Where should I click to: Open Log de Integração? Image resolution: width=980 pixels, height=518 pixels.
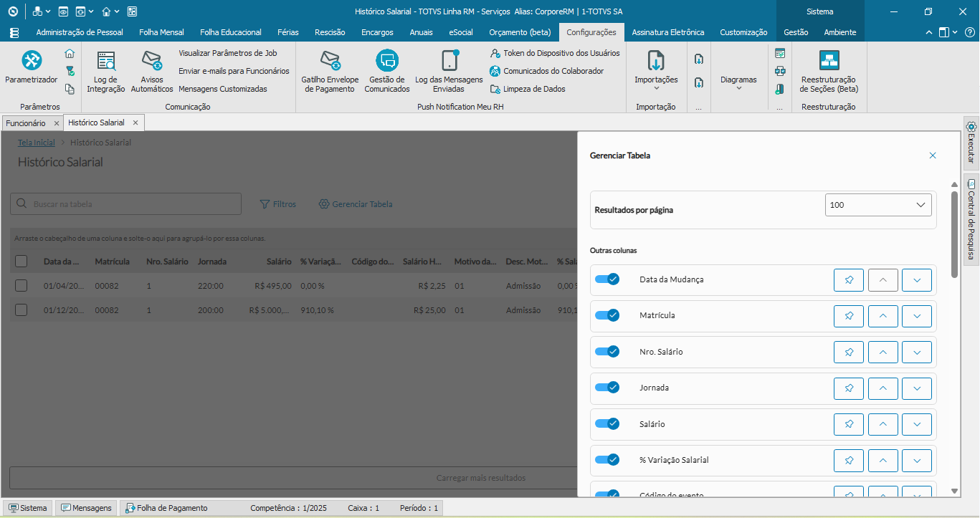(x=106, y=72)
